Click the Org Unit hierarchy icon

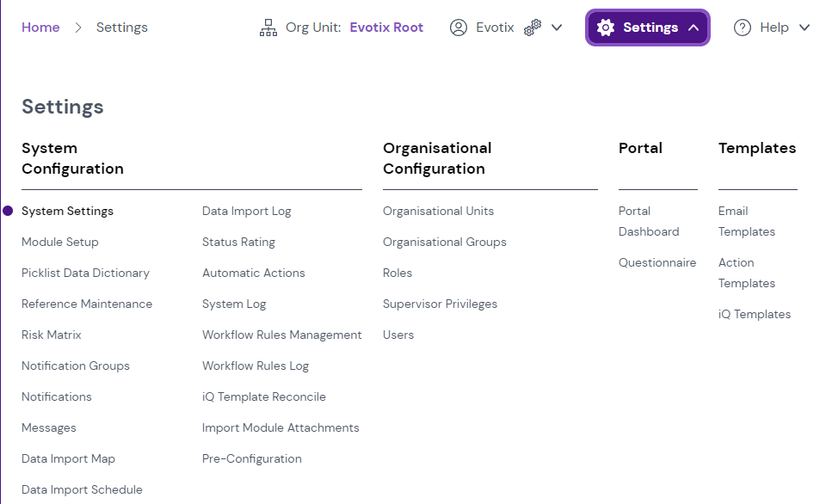coord(268,28)
